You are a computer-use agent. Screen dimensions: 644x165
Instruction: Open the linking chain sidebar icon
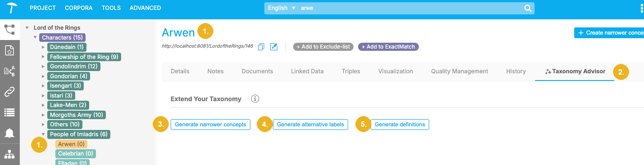9,92
